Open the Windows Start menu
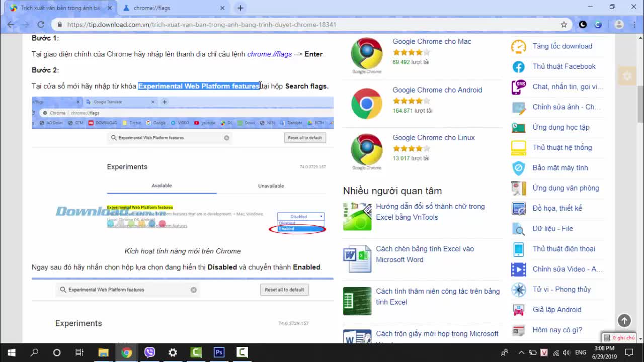The height and width of the screenshot is (362, 644). tap(11, 352)
